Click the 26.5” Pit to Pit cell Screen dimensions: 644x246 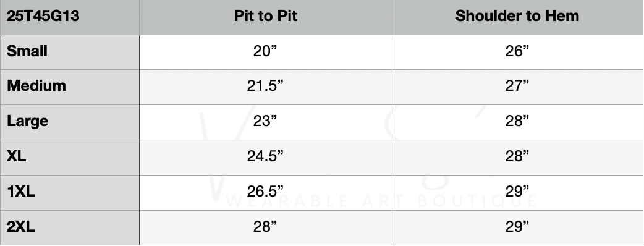click(x=266, y=193)
